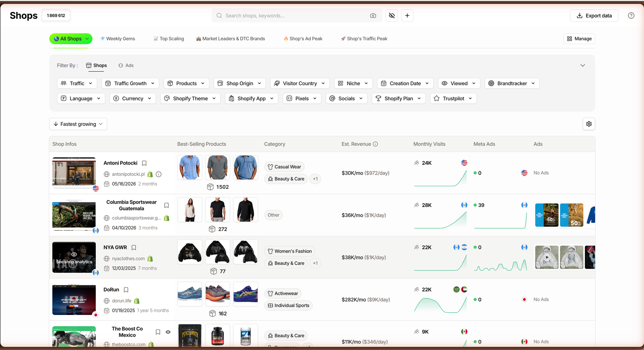Click the search shops input field
The width and height of the screenshot is (644, 350).
tap(296, 16)
